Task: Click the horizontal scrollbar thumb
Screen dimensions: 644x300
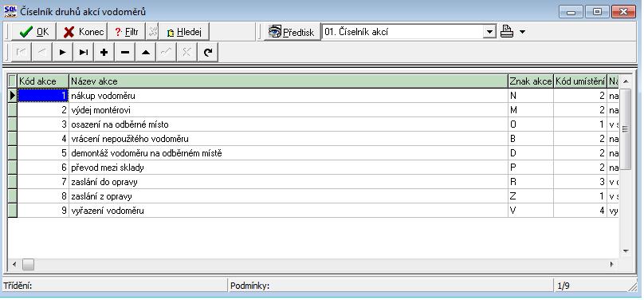Action: coord(28,264)
